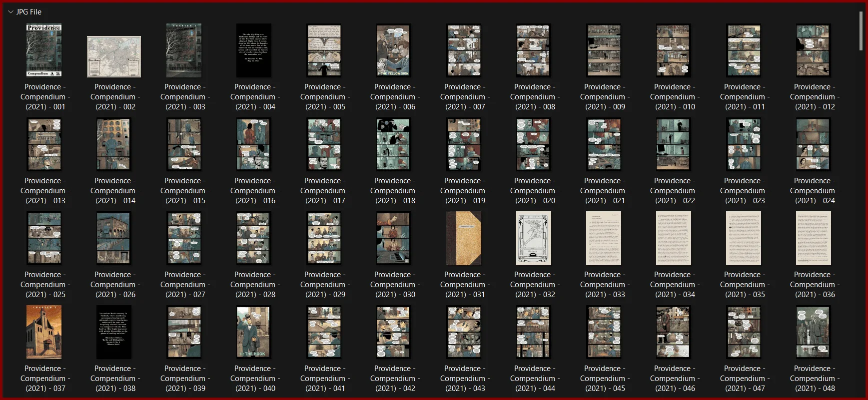Select Chapter 1 thumbnail of Compendium 003
The image size is (868, 400).
(184, 50)
